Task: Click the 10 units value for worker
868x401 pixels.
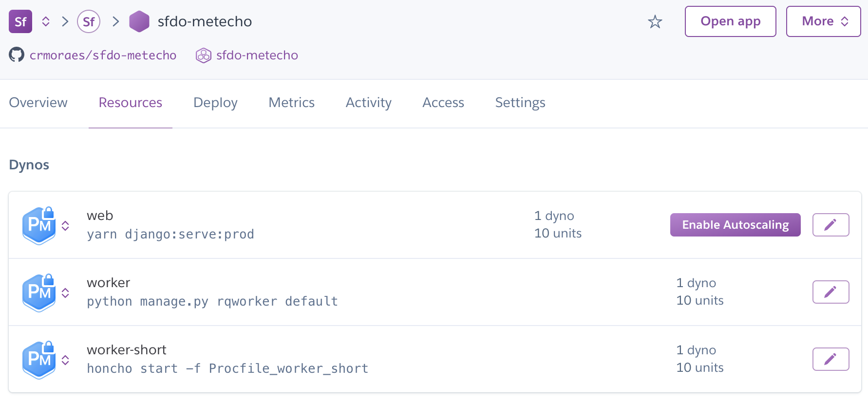Action: click(x=700, y=300)
